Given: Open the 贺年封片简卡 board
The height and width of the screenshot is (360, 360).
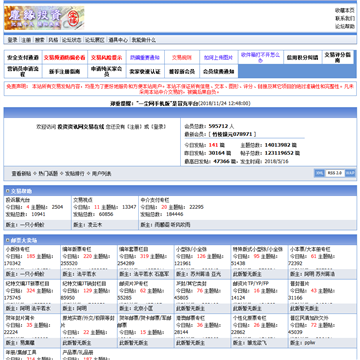Looking at the screenshot, I should pyautogui.click(x=20, y=318).
